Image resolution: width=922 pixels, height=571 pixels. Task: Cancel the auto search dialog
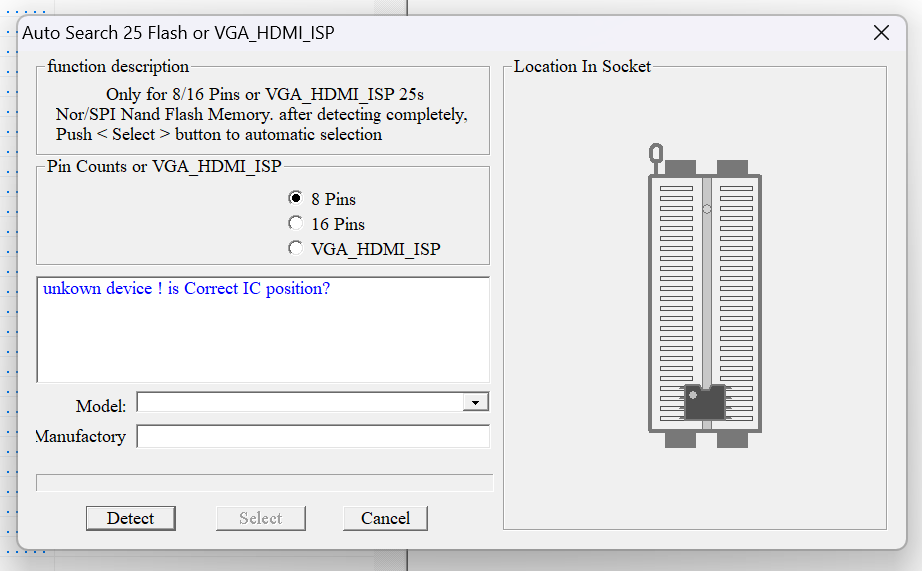[385, 518]
